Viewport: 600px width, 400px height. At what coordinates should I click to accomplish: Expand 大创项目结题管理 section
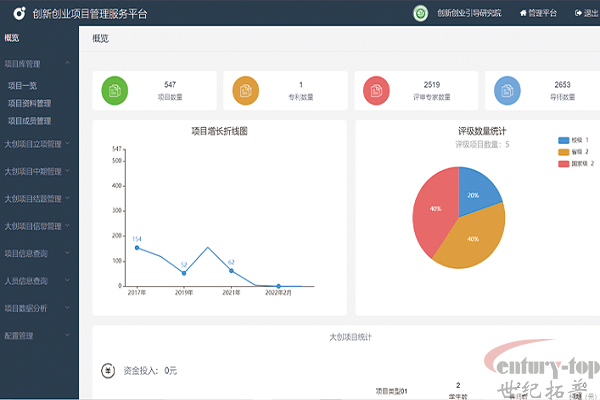(x=37, y=199)
